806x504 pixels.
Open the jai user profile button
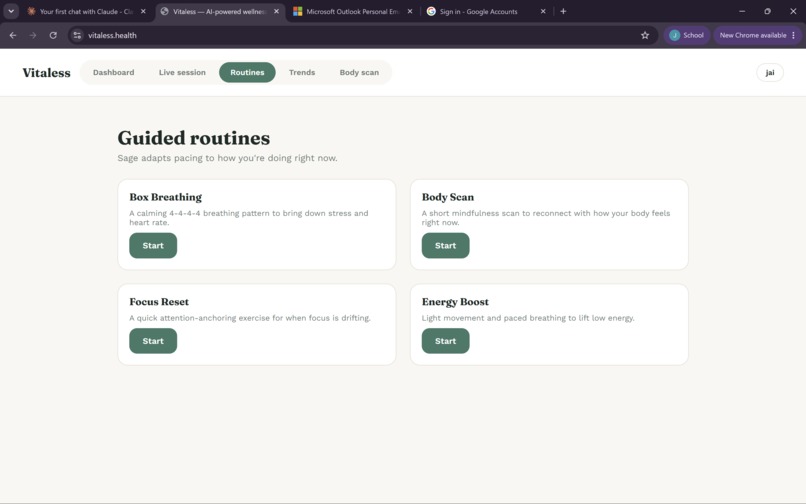770,73
